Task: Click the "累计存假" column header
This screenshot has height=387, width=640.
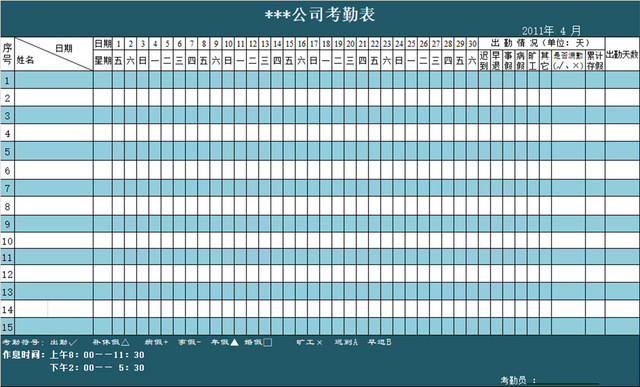Action: point(595,60)
